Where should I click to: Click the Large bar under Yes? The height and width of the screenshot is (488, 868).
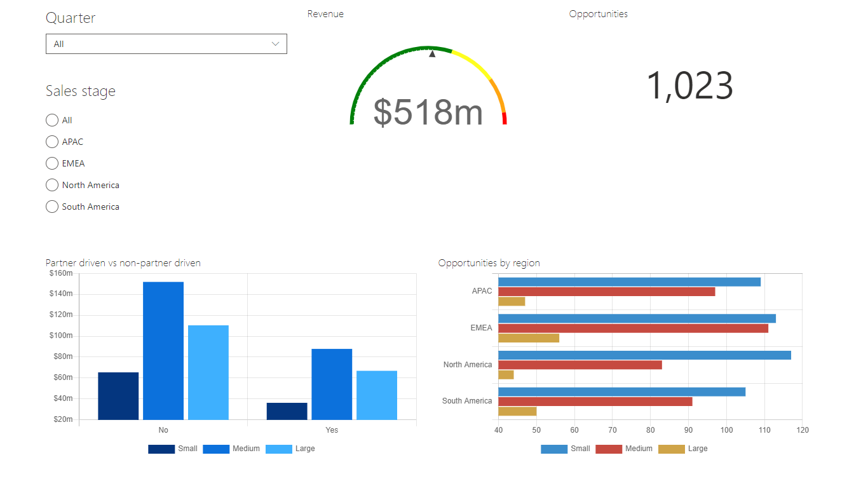[x=377, y=395]
